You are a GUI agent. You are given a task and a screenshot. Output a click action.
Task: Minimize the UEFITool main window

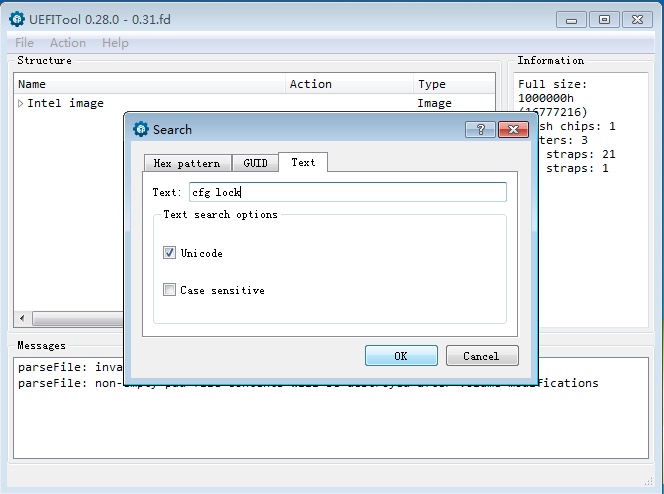[571, 20]
